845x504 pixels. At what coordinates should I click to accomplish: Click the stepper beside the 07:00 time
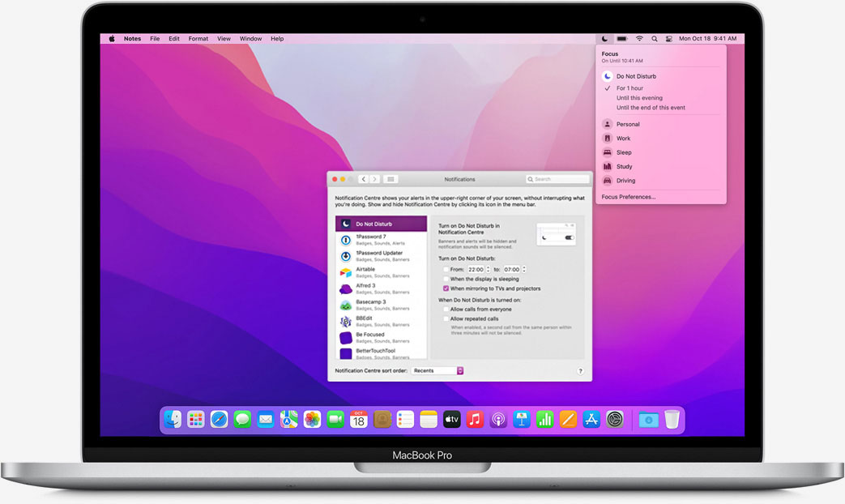point(524,269)
